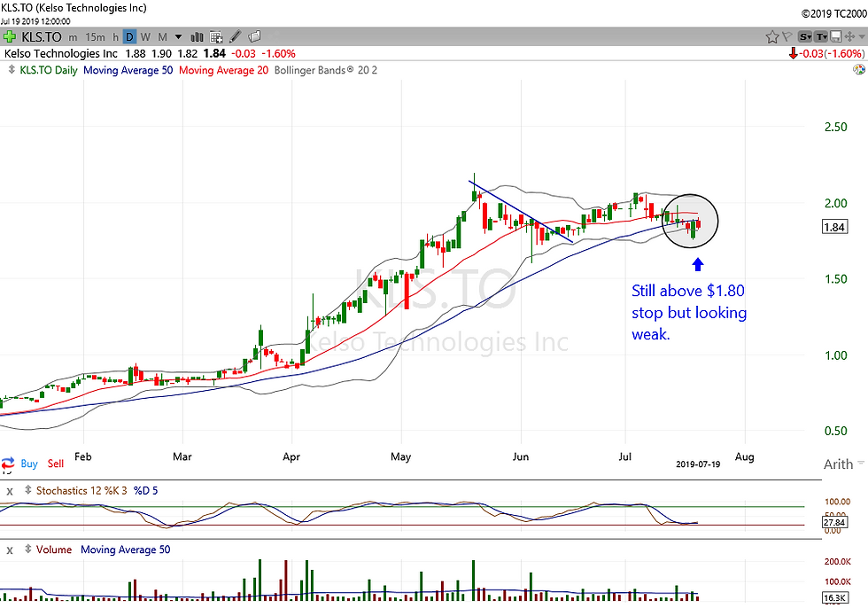
Task: Click the -1.60% change in quote row
Action: (278, 54)
